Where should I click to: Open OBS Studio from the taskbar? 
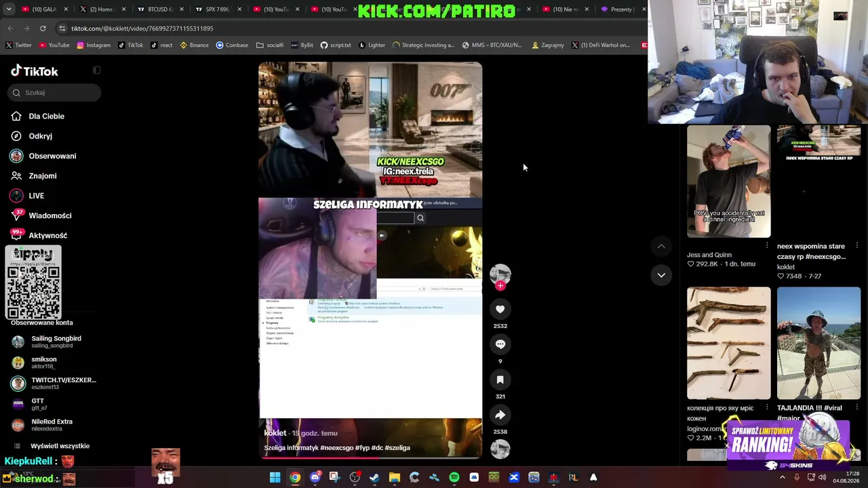click(355, 478)
